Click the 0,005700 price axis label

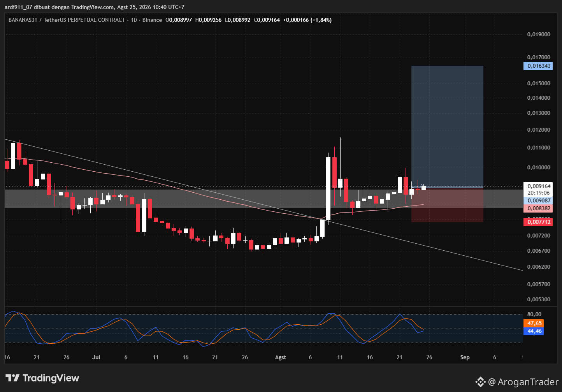pos(539,284)
